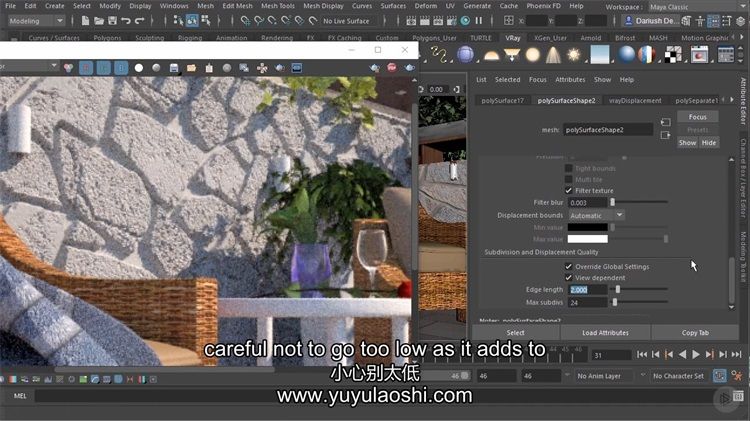Select the highlighted select-by-object-type icon
This screenshot has height=421, width=750.
[x=192, y=21]
